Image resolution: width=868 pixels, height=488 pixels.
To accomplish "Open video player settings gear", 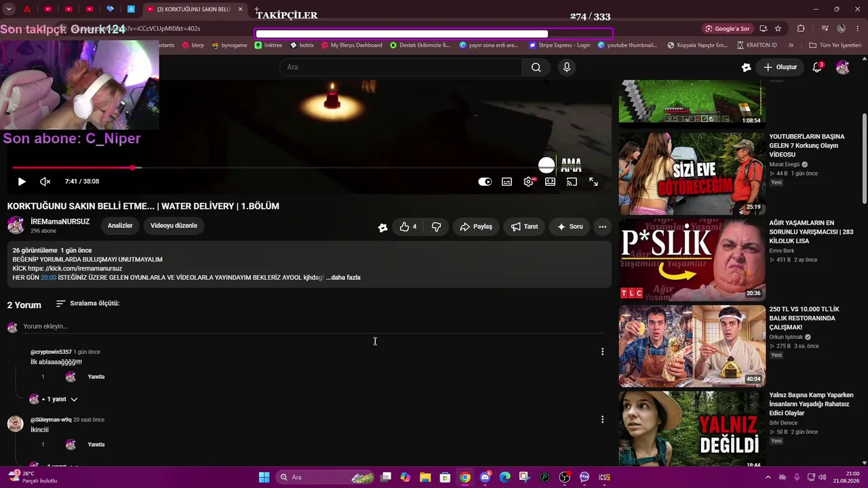I will (528, 182).
